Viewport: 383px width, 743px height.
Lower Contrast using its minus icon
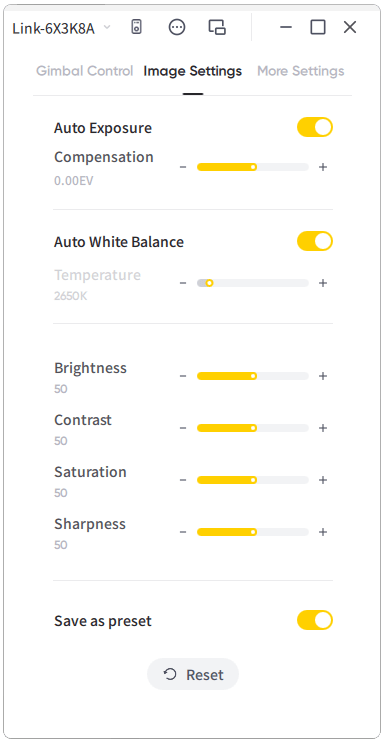pyautogui.click(x=183, y=428)
